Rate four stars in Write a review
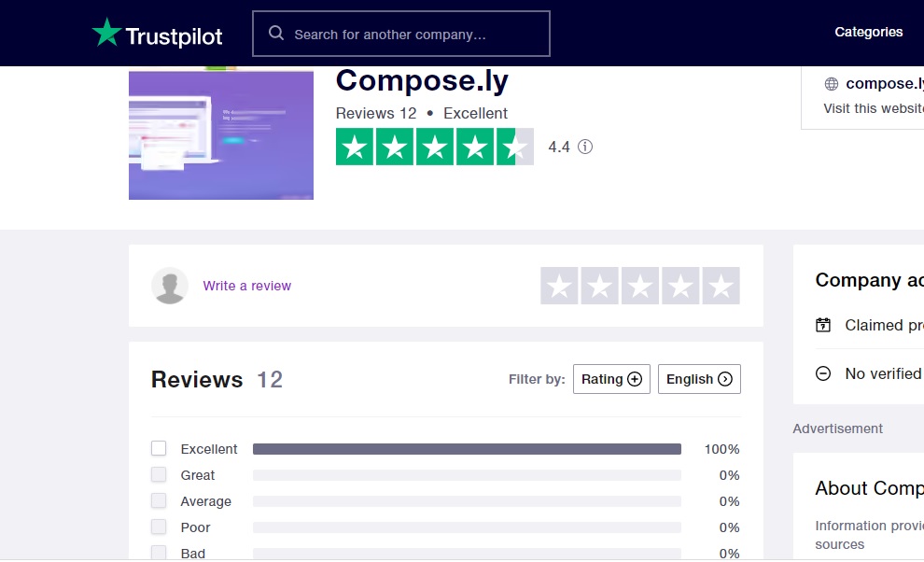924x562 pixels. pyautogui.click(x=680, y=286)
